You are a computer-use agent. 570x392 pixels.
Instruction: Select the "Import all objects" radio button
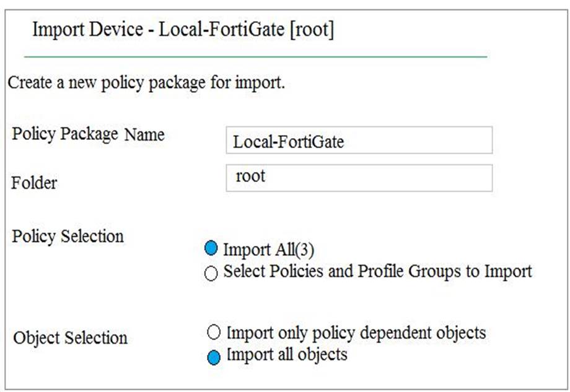pyautogui.click(x=214, y=357)
